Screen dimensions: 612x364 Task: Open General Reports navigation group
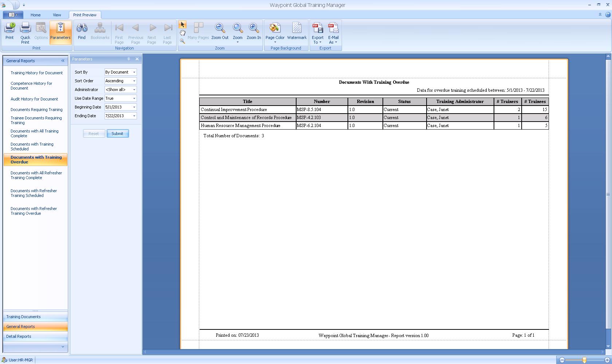(x=35, y=327)
